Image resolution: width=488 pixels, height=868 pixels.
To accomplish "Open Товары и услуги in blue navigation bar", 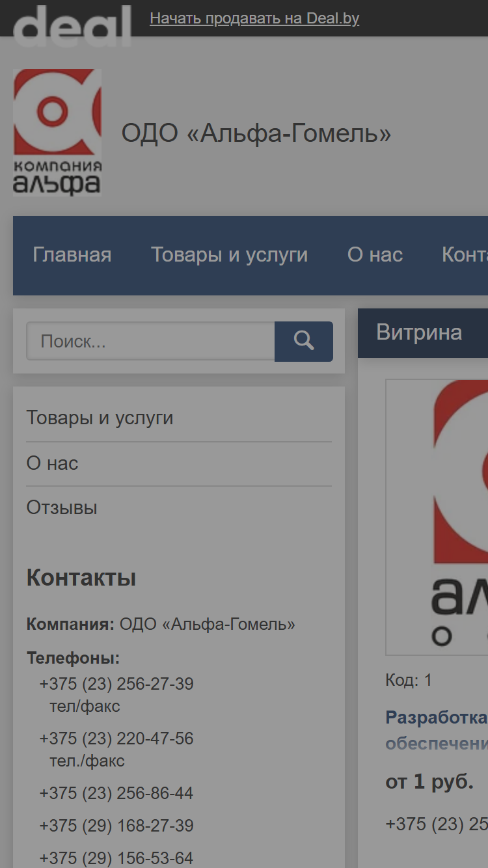I will tap(229, 254).
